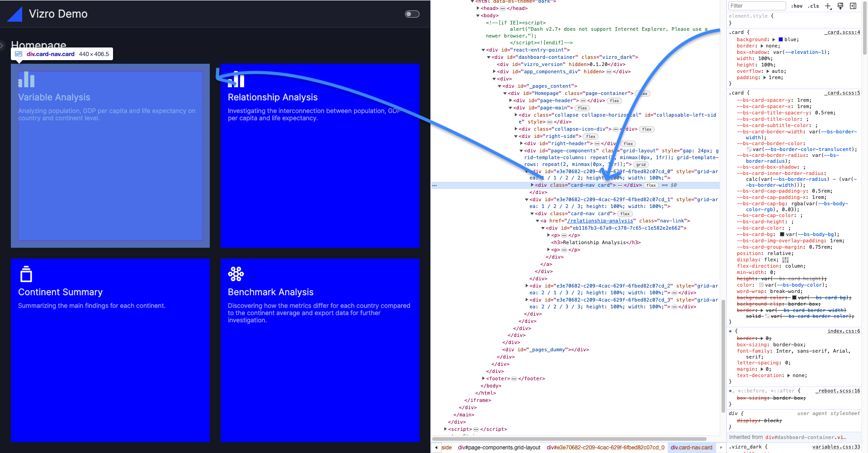Image resolution: width=868 pixels, height=453 pixels.
Task: Open the /relationship-analysis href link
Action: (x=600, y=221)
